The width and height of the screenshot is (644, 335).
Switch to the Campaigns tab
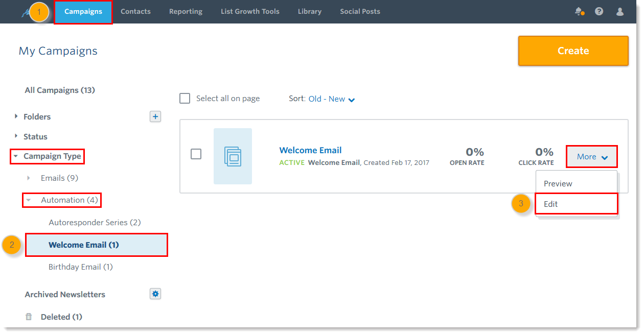coord(83,11)
